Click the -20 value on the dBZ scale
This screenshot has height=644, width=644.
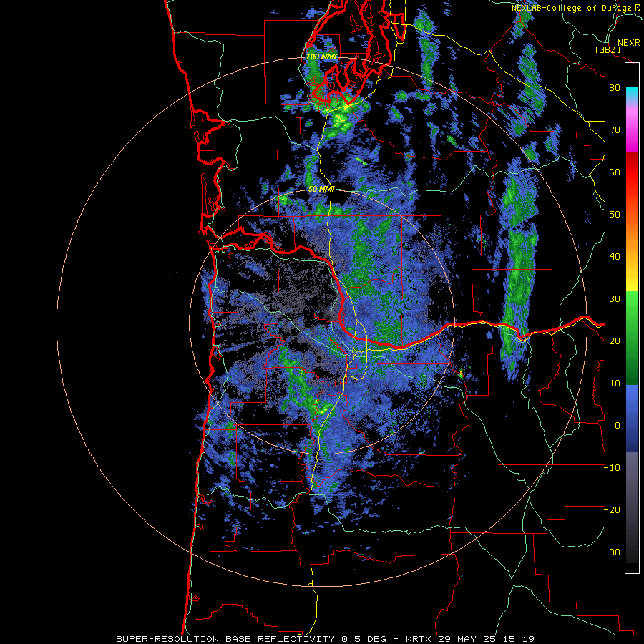(x=612, y=510)
